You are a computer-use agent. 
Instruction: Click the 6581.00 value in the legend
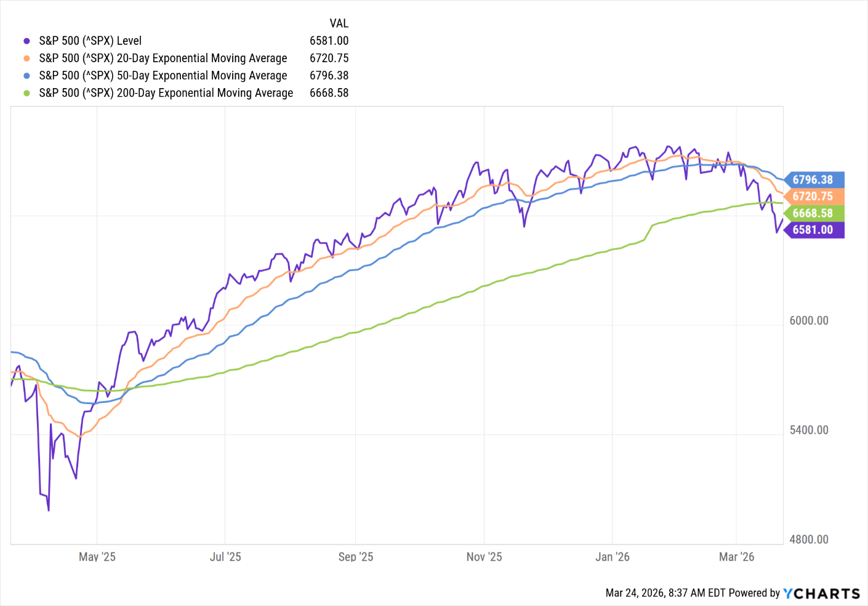(329, 41)
